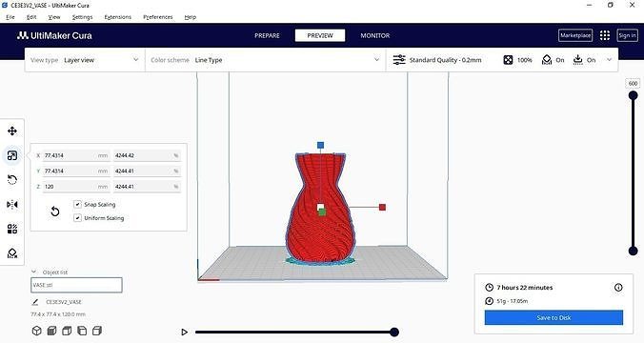Click the red X-axis scale handle
Image resolution: width=644 pixels, height=343 pixels.
(x=382, y=207)
